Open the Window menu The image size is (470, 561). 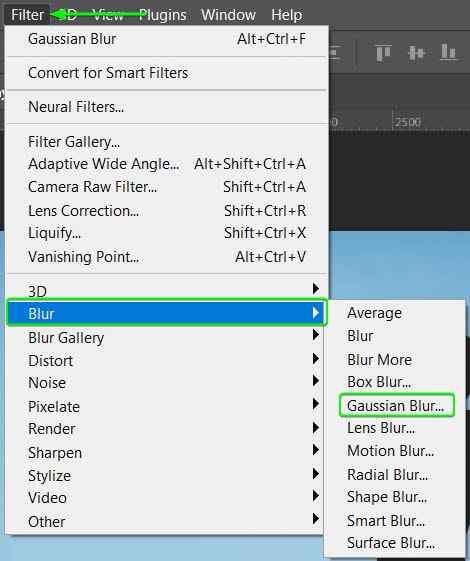[x=228, y=15]
